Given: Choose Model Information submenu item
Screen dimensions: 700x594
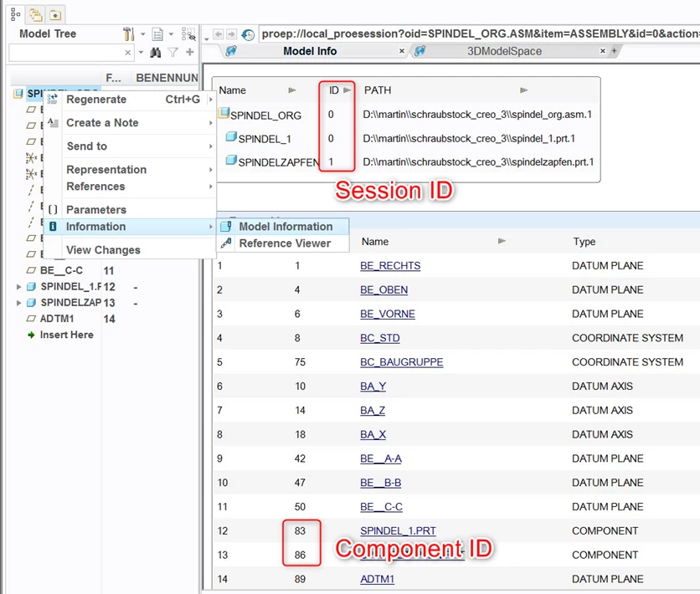Looking at the screenshot, I should coord(283,227).
